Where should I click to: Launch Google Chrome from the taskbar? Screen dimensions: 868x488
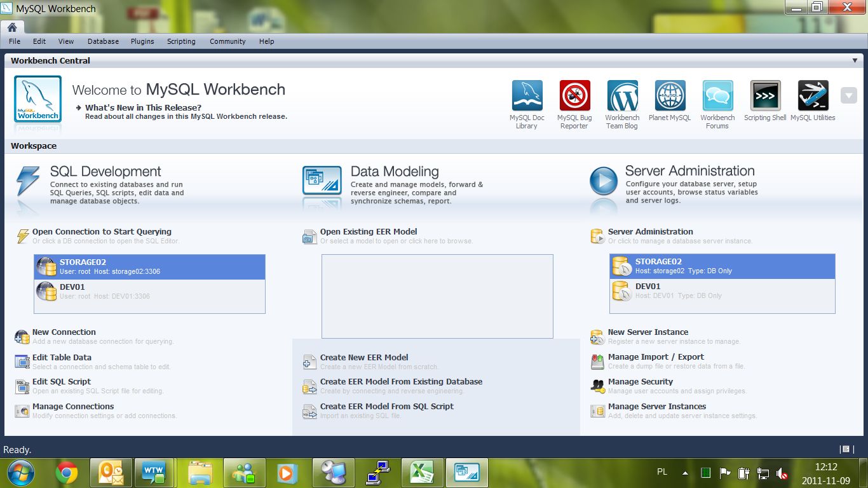click(x=67, y=473)
